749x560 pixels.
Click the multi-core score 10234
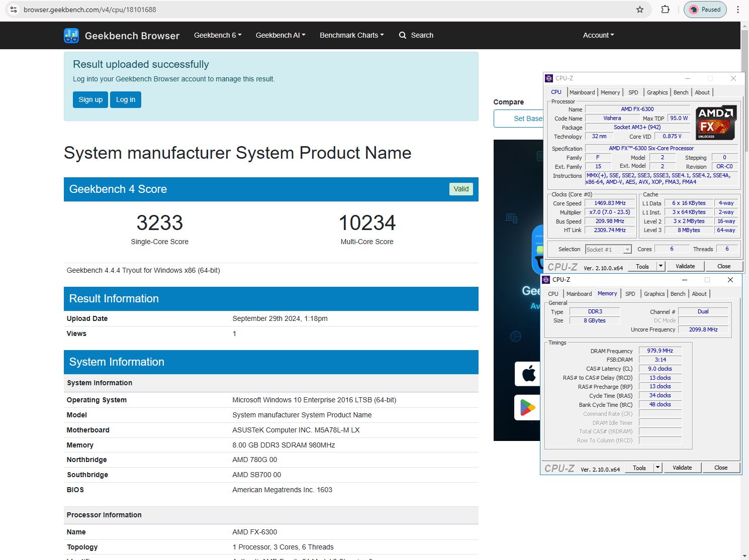(367, 223)
